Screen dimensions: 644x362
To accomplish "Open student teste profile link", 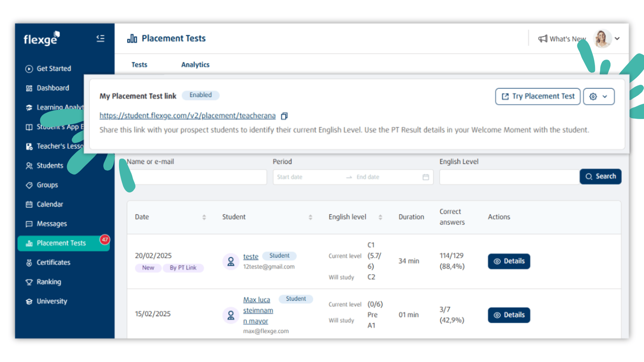I will [250, 257].
